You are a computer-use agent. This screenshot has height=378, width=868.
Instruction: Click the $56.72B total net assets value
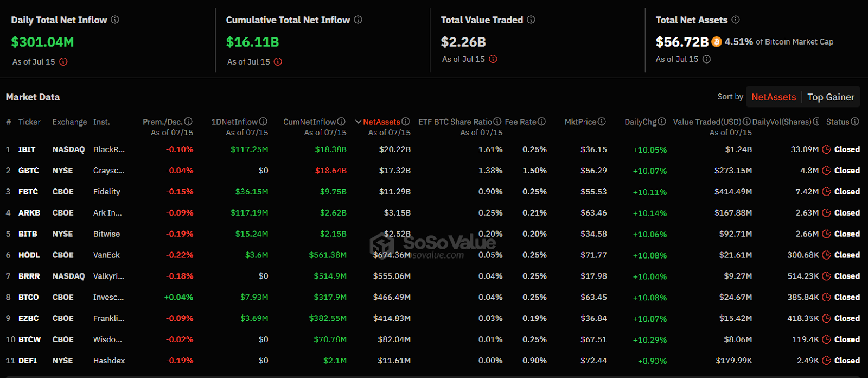(682, 42)
